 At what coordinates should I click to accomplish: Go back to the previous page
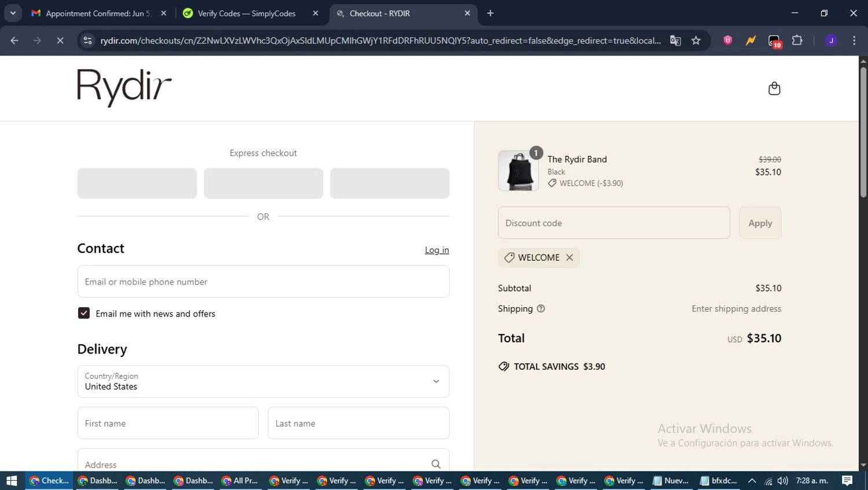pyautogui.click(x=14, y=40)
